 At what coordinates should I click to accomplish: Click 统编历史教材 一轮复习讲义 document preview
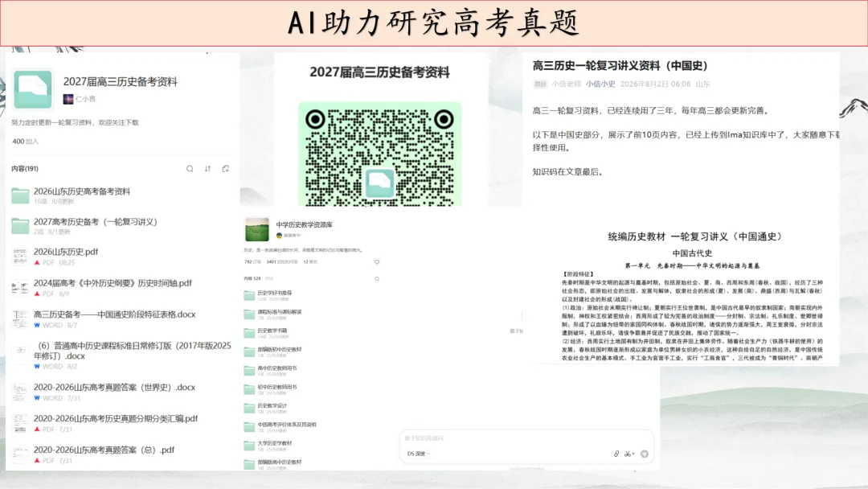(692, 296)
